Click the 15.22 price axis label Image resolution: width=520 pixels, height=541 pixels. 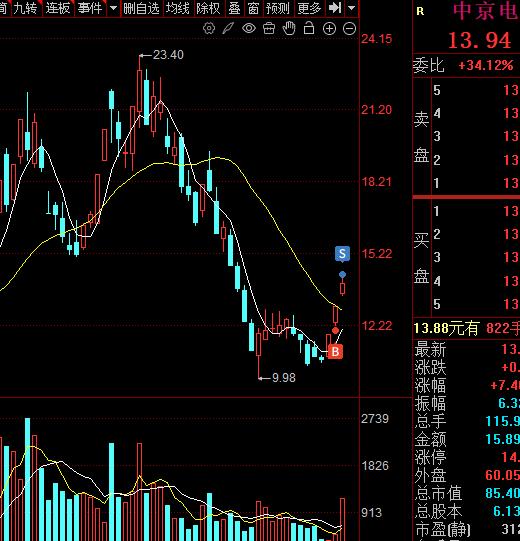tap(376, 254)
